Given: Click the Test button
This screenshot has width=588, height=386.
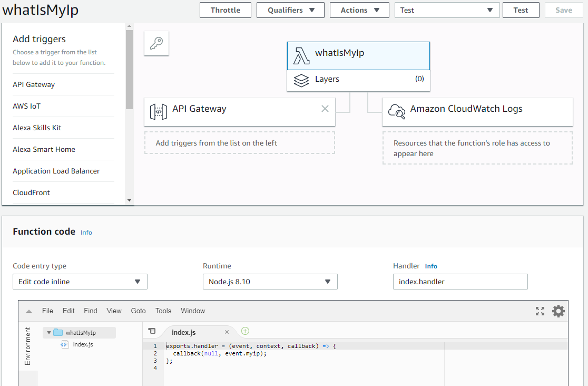Looking at the screenshot, I should (521, 10).
